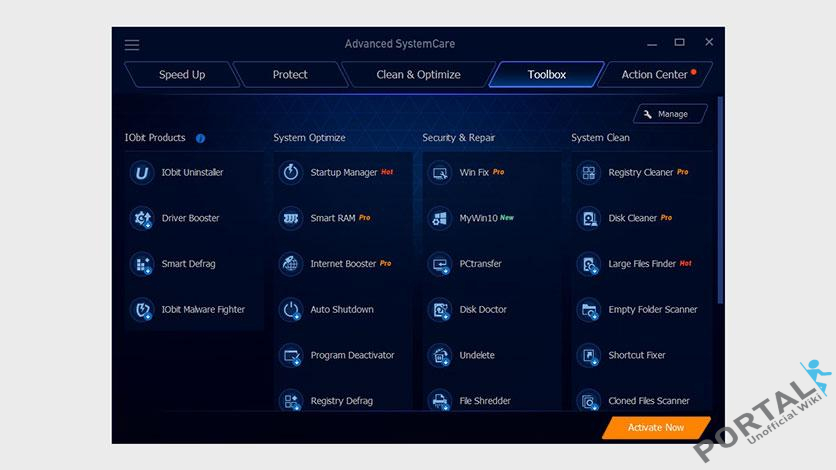Click the Auto Shutdown power icon

[x=291, y=310]
